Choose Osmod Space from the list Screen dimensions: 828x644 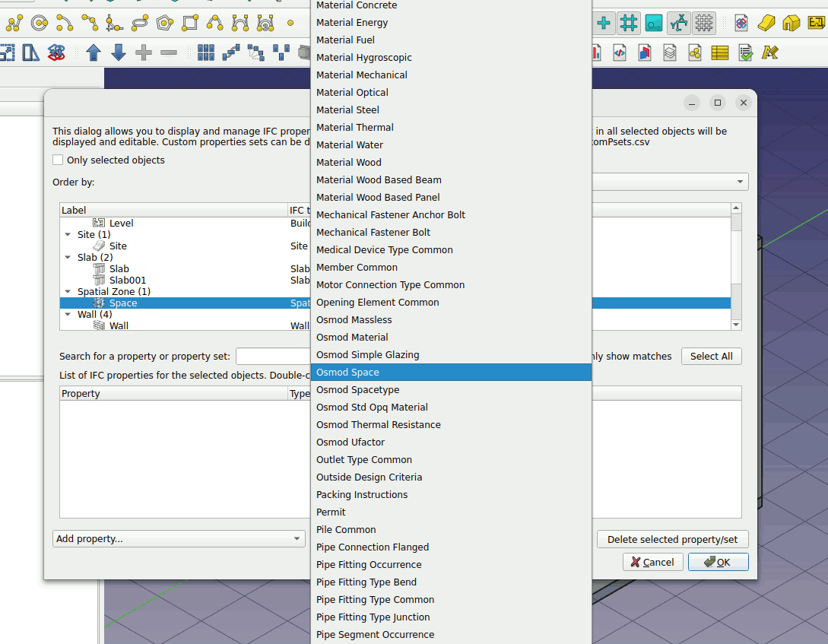[x=347, y=373]
